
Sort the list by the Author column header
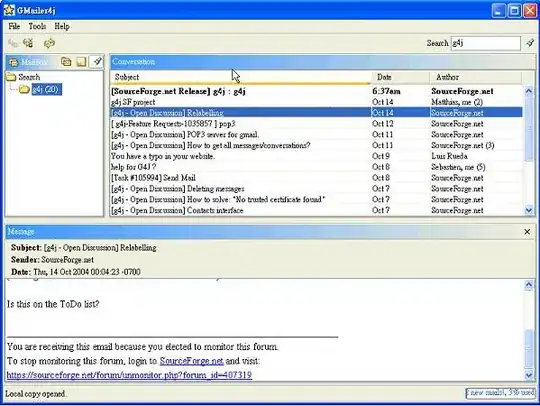coord(476,77)
